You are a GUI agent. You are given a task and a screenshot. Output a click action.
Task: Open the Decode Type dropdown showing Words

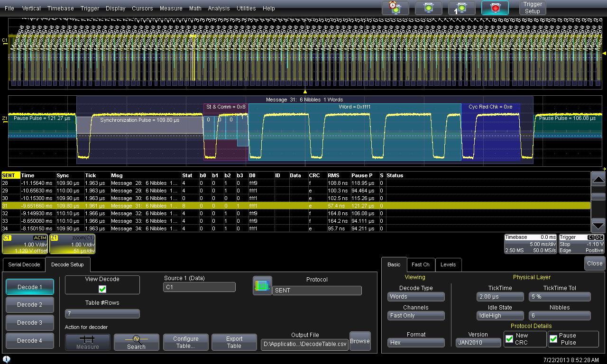coord(416,297)
